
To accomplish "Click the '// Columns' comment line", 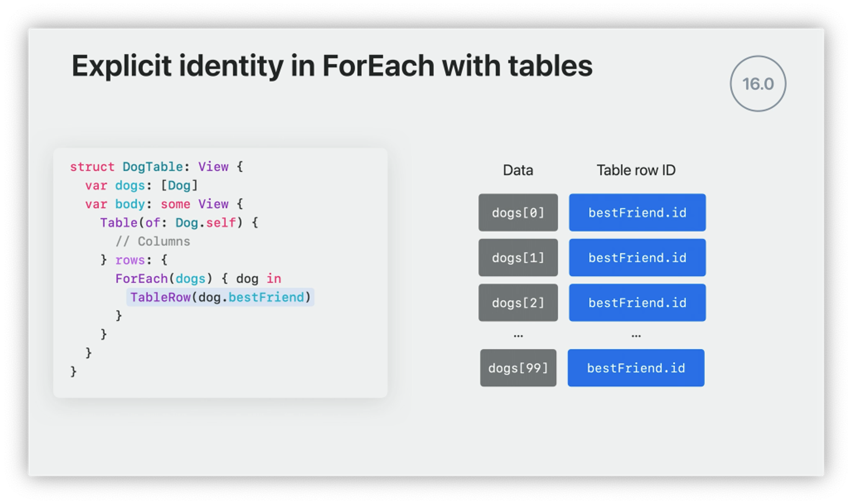I will pos(153,242).
